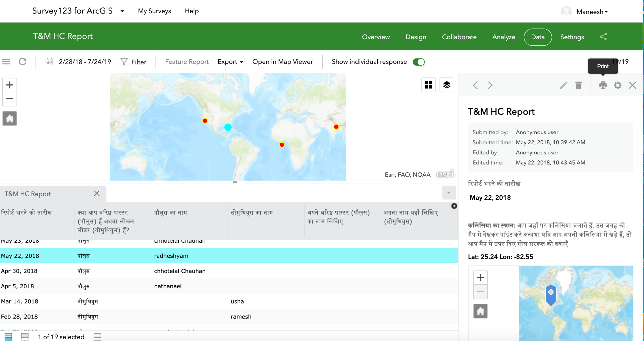The width and height of the screenshot is (644, 341).
Task: Refresh the survey data
Action: [23, 62]
